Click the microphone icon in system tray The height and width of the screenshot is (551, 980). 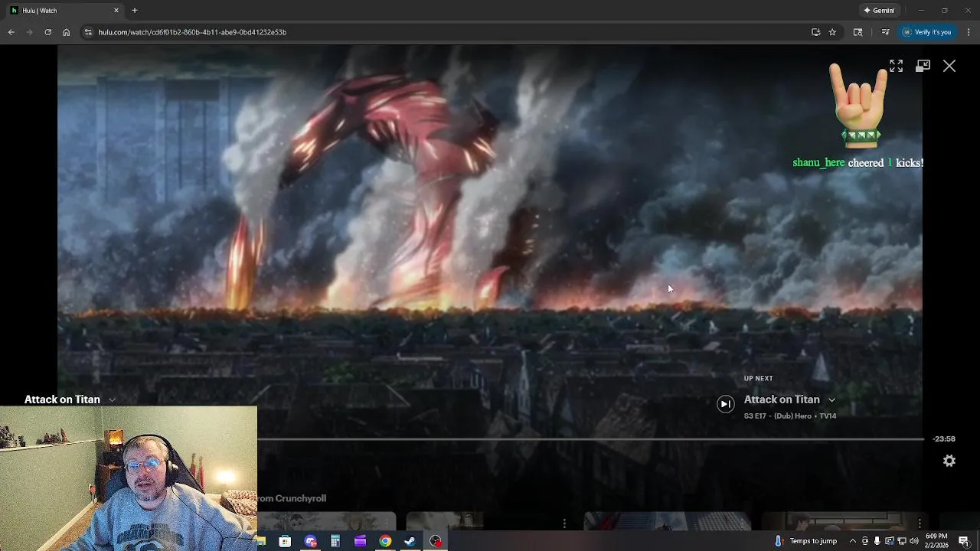coord(877,541)
